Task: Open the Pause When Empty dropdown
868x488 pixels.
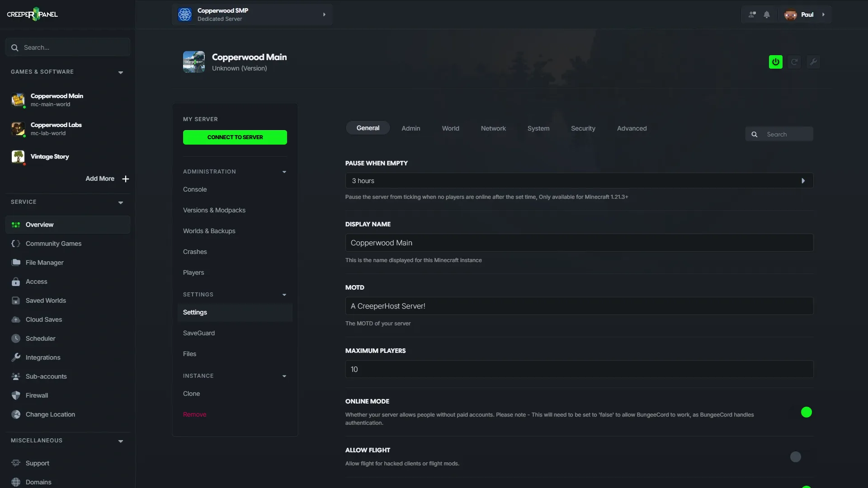Action: pos(579,181)
